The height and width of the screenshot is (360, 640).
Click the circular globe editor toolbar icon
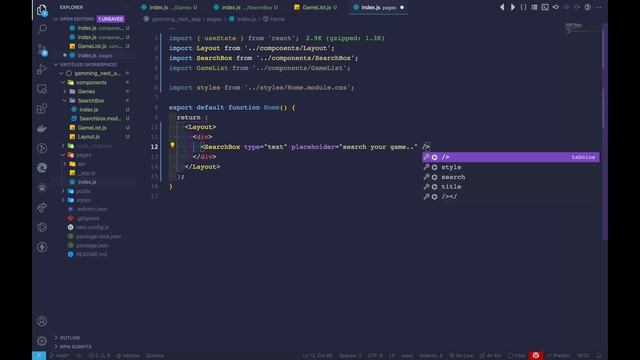click(x=587, y=7)
